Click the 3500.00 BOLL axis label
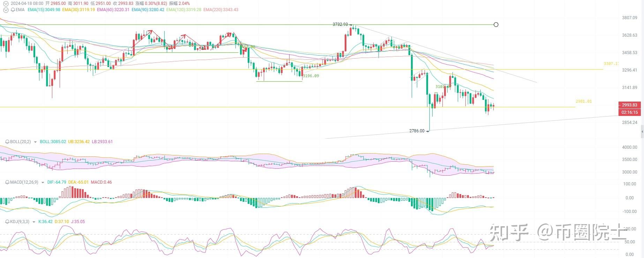The width and height of the screenshot is (644, 258). click(x=630, y=160)
